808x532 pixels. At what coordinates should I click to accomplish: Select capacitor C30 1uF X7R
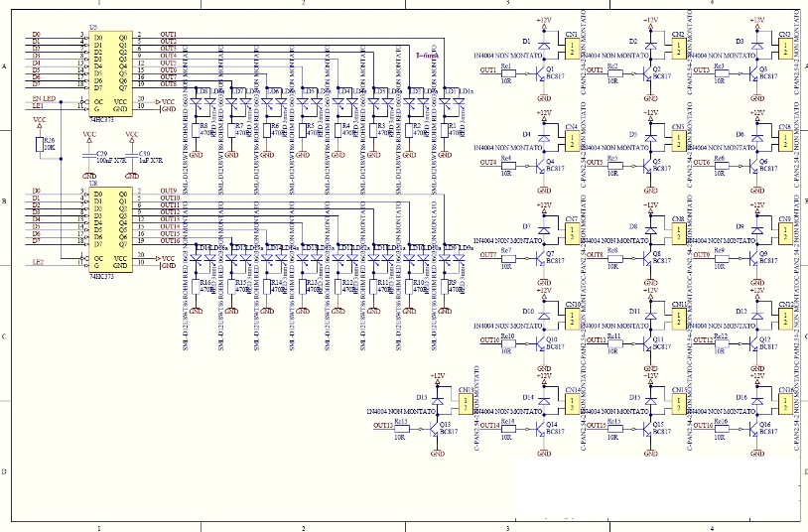(132, 154)
